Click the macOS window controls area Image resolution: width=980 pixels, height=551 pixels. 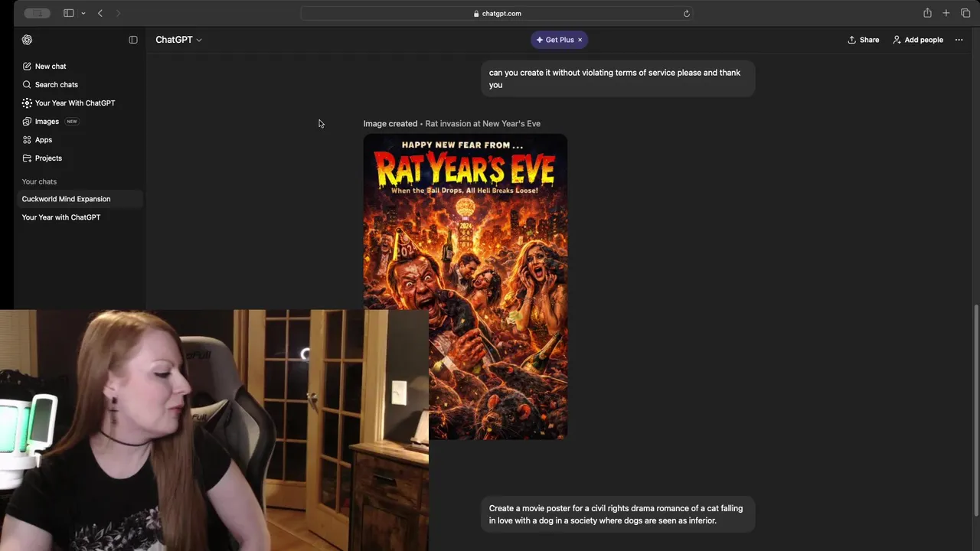point(37,13)
